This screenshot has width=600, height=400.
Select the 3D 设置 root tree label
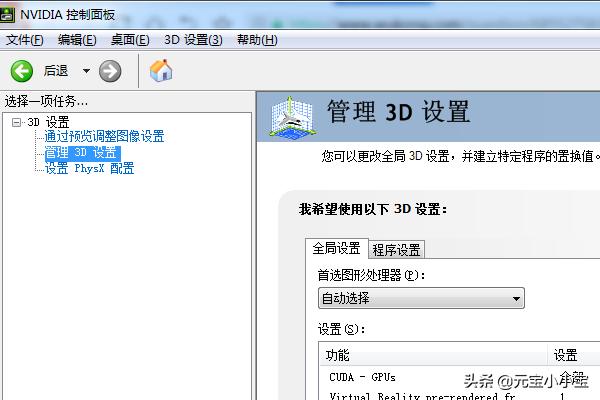coord(48,122)
